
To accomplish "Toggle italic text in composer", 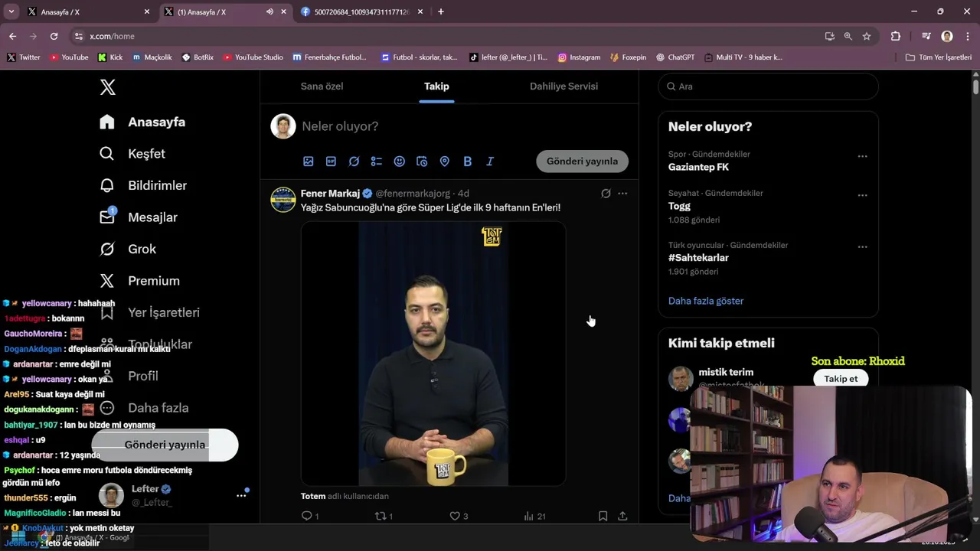I will [490, 161].
